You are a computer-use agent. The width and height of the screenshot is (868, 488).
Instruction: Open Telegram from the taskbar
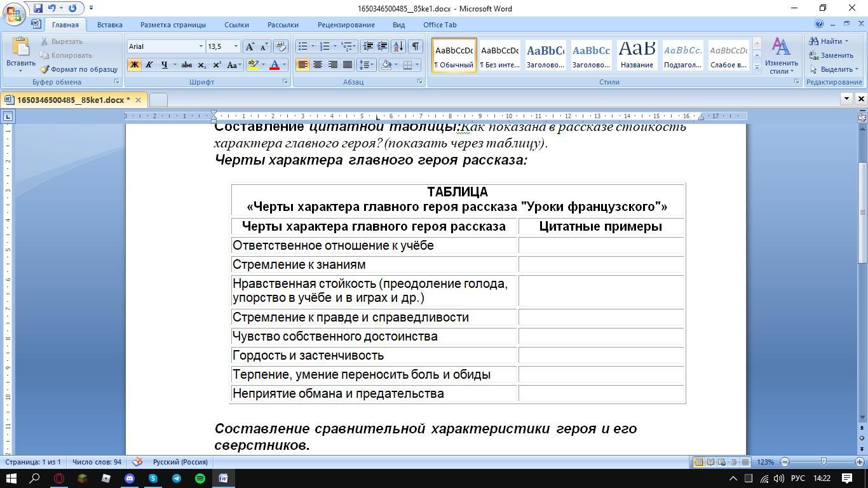(x=177, y=478)
